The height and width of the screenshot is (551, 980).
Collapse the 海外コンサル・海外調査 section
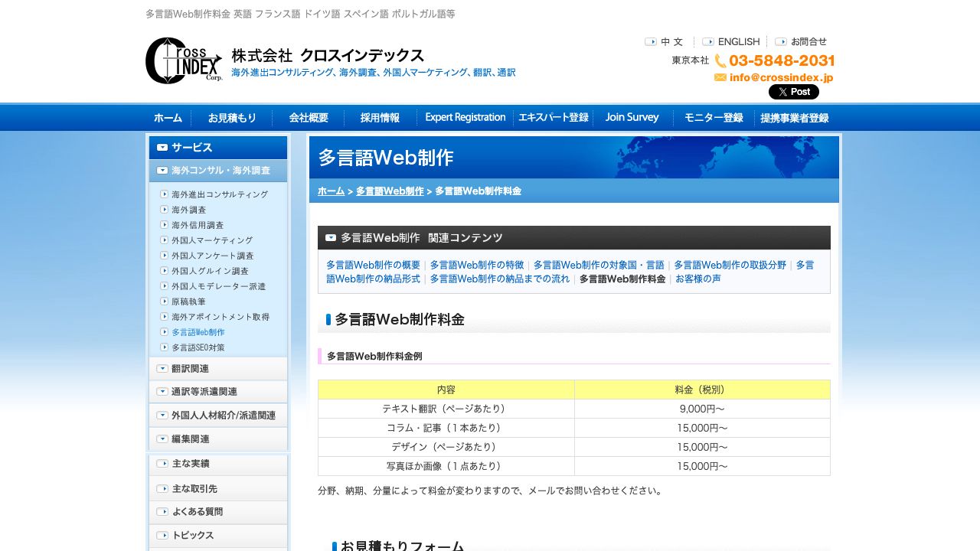pyautogui.click(x=218, y=171)
